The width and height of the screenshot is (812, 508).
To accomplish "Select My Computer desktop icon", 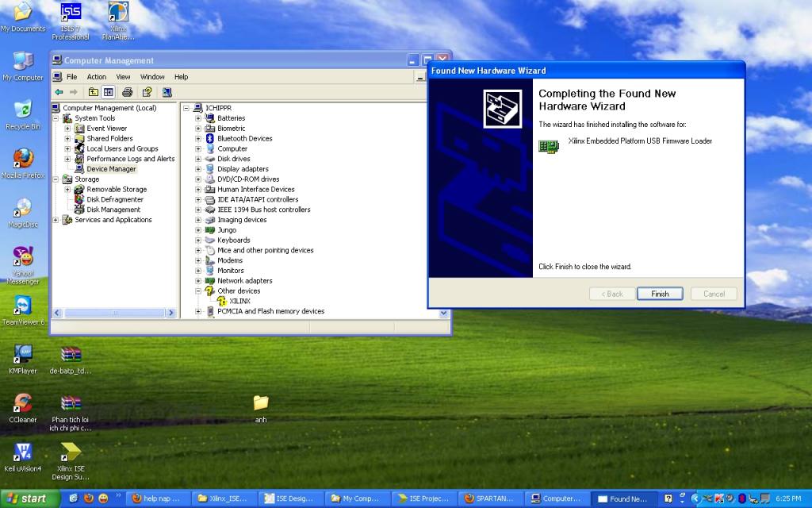I will pos(23,67).
